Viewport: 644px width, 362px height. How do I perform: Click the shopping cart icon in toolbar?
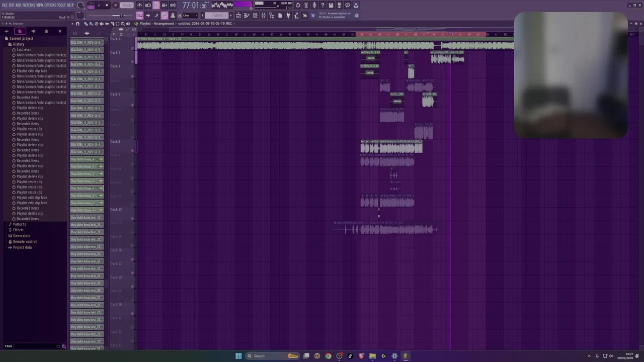[312, 16]
